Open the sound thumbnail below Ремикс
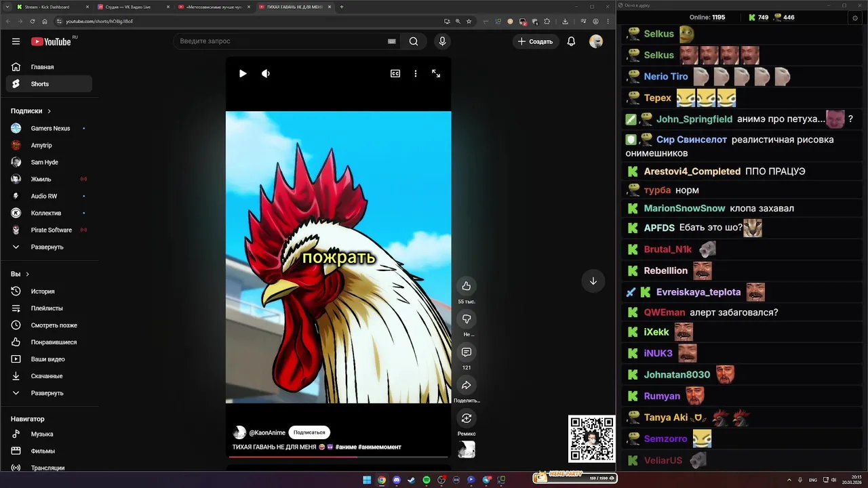The height and width of the screenshot is (488, 868). (467, 449)
